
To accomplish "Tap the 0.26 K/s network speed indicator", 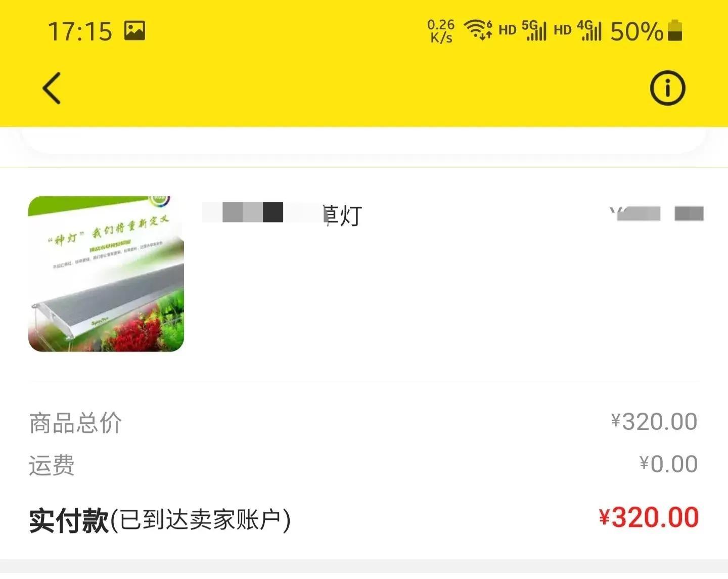I will pyautogui.click(x=441, y=31).
